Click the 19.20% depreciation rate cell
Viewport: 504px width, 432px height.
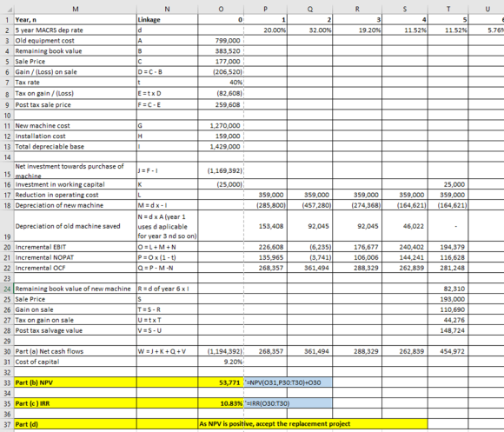pyautogui.click(x=357, y=30)
